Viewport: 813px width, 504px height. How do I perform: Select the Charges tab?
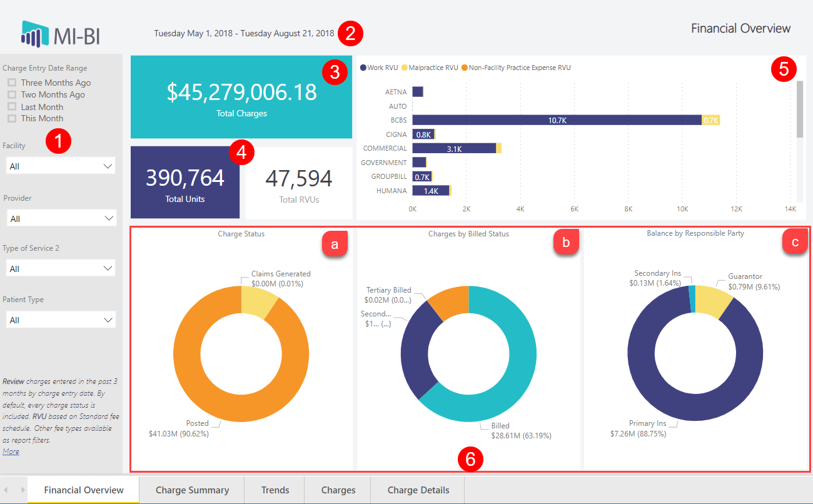[338, 490]
